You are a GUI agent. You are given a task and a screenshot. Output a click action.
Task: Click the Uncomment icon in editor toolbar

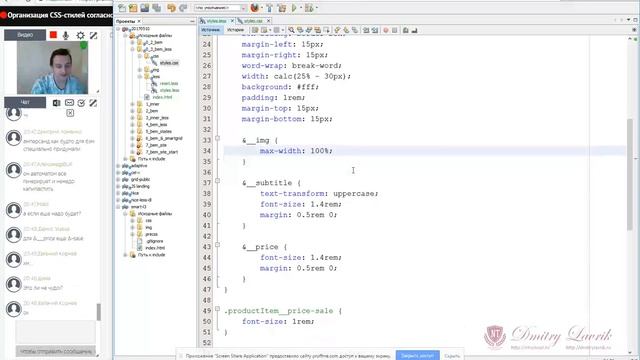tap(414, 30)
